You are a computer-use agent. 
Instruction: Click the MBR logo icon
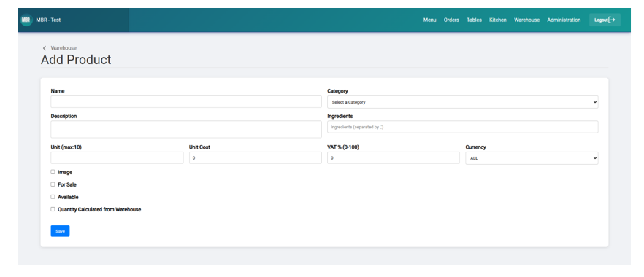tap(26, 20)
